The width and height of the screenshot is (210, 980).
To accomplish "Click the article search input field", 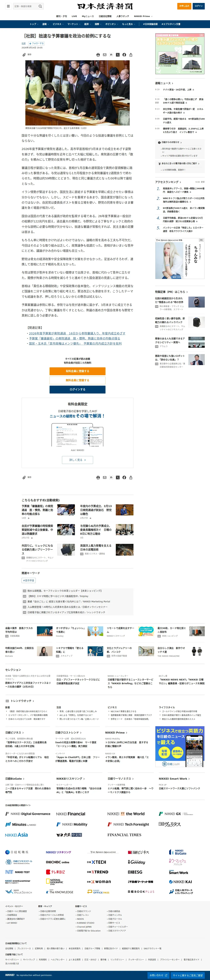I will pyautogui.click(x=25, y=6).
